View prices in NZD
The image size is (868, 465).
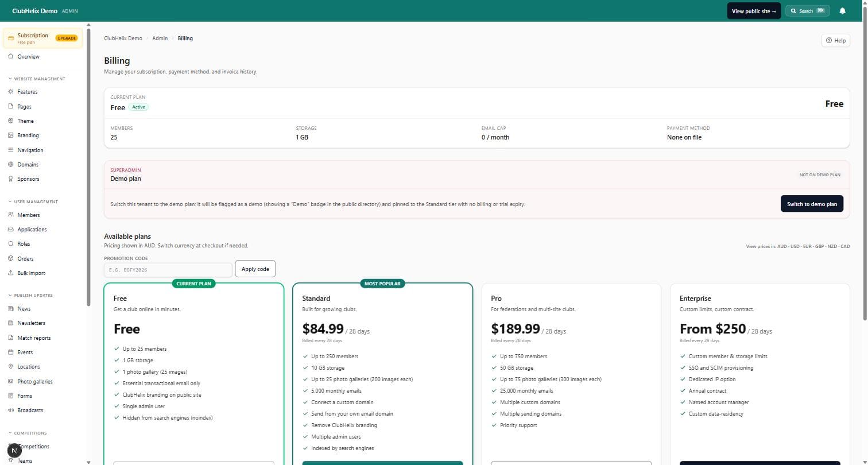832,246
